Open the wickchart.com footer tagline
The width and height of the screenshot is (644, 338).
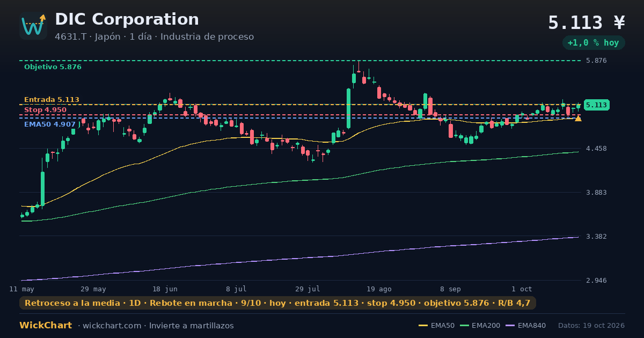156,326
